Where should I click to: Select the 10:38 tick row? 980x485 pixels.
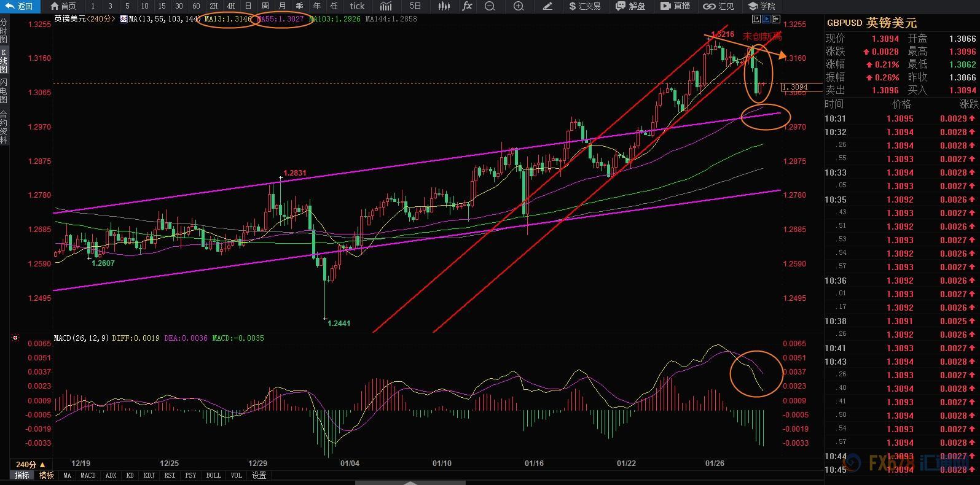click(901, 321)
